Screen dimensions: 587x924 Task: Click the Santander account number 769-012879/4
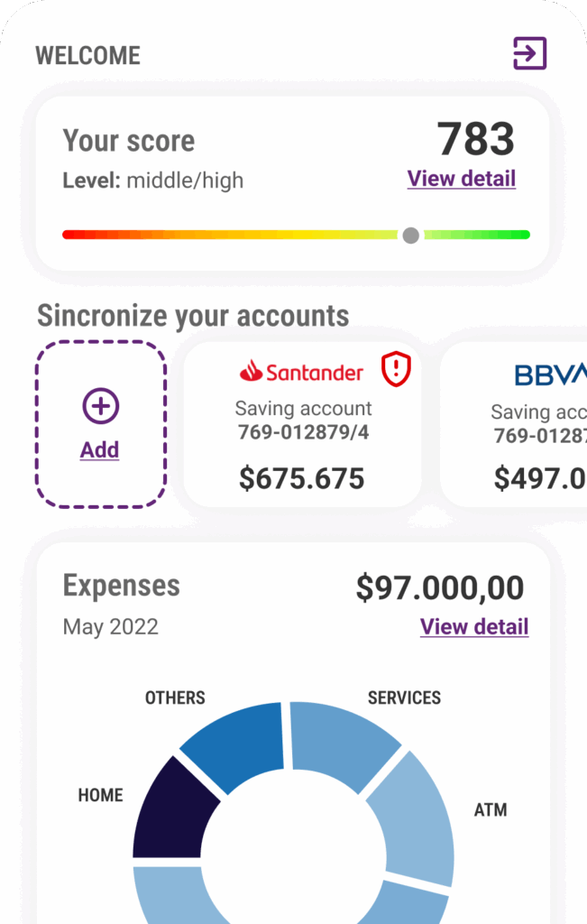click(x=303, y=432)
